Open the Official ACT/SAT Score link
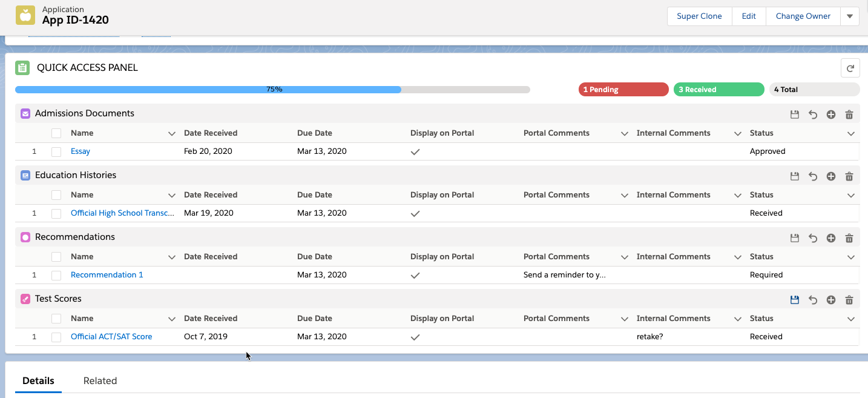Image resolution: width=868 pixels, height=398 pixels. [x=111, y=336]
